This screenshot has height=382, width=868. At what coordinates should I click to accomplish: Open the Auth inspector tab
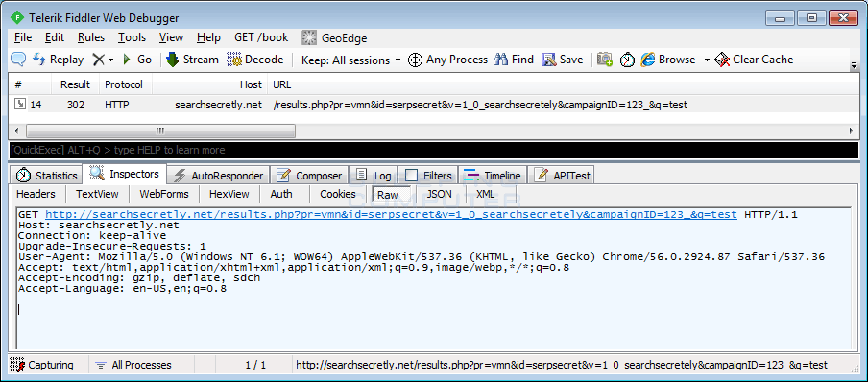click(x=281, y=194)
